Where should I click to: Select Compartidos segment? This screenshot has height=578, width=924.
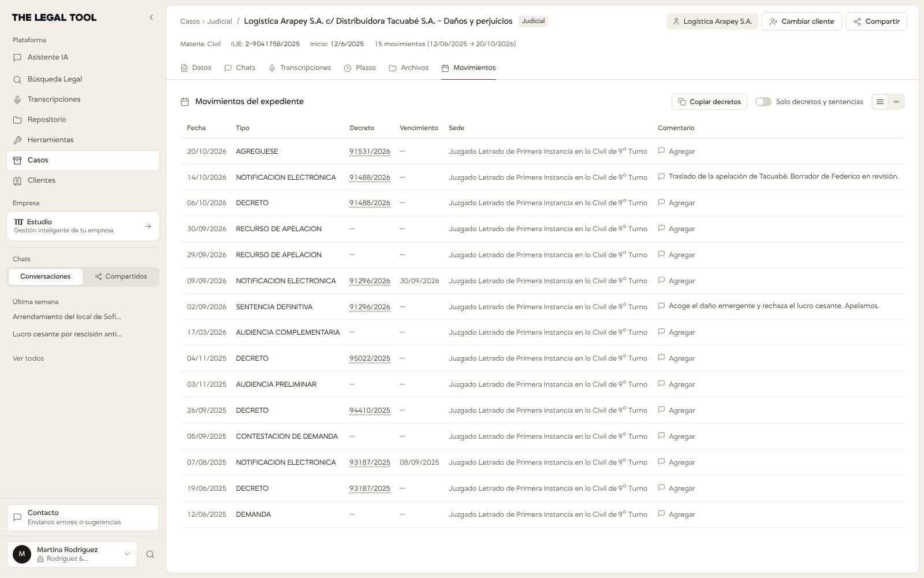121,276
